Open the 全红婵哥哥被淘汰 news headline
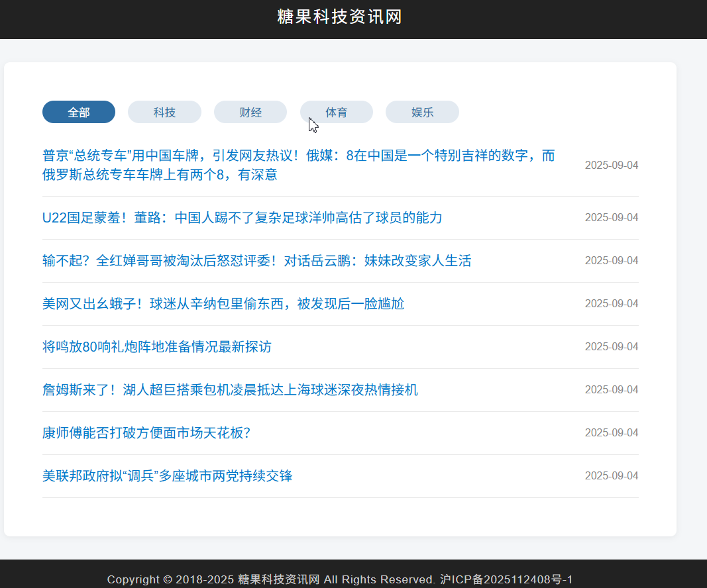Viewport: 707px width, 588px height. [x=256, y=261]
